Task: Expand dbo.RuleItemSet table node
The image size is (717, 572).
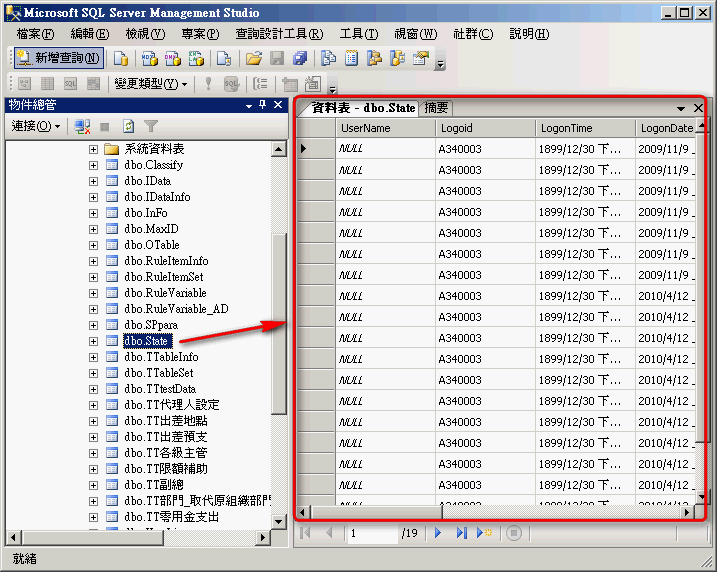Action: click(93, 277)
